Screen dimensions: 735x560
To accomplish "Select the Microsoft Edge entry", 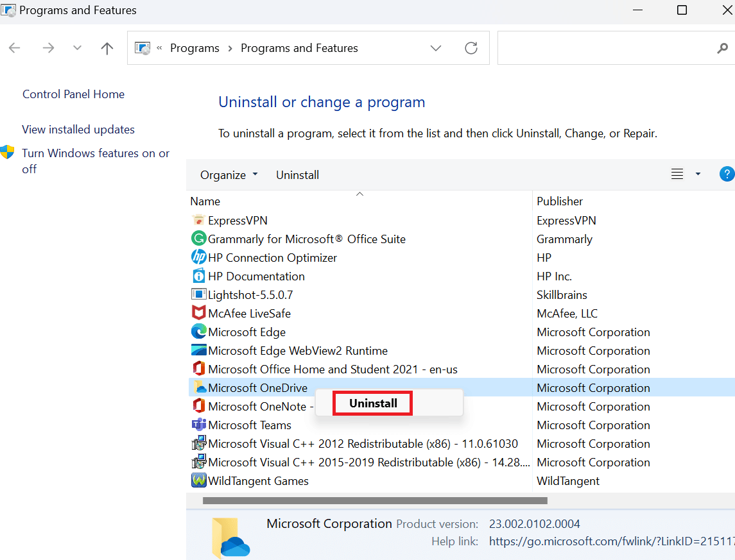I will 246,332.
